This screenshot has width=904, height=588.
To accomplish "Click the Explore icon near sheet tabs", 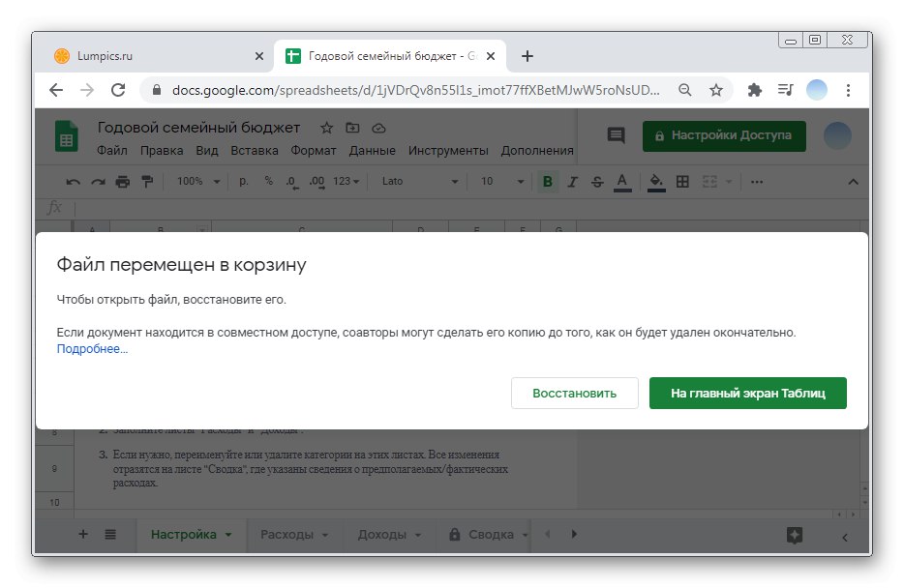I will click(x=795, y=534).
